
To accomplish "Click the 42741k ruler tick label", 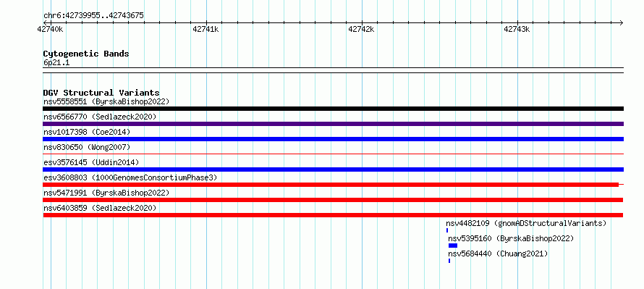I will (x=206, y=29).
